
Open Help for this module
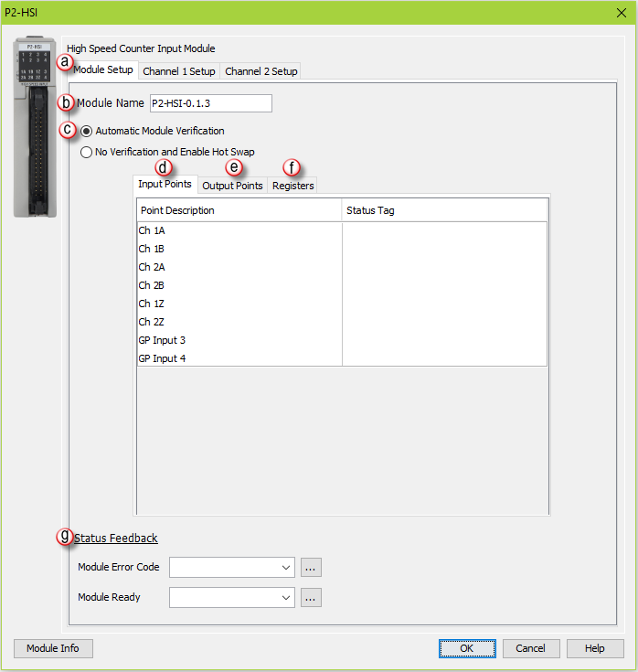click(x=595, y=648)
